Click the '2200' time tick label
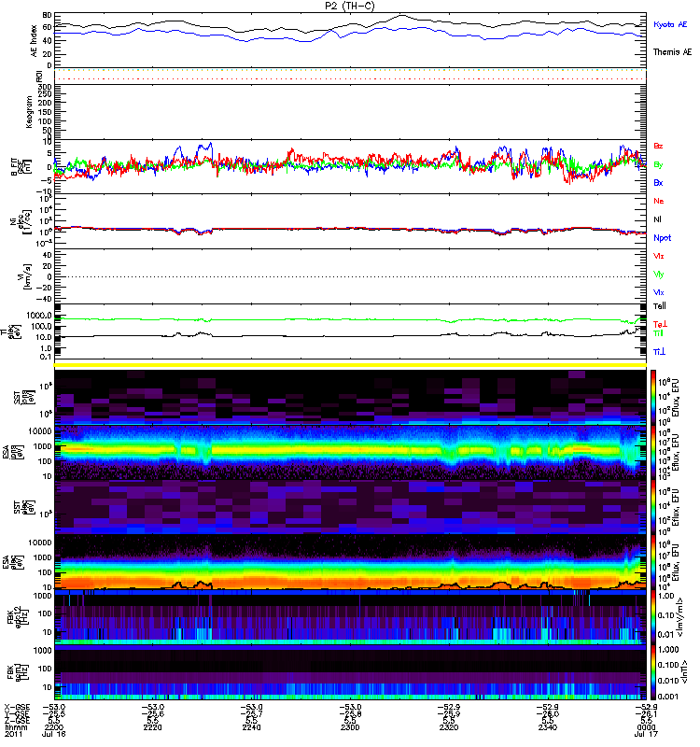The height and width of the screenshot is (747, 700). click(x=54, y=727)
